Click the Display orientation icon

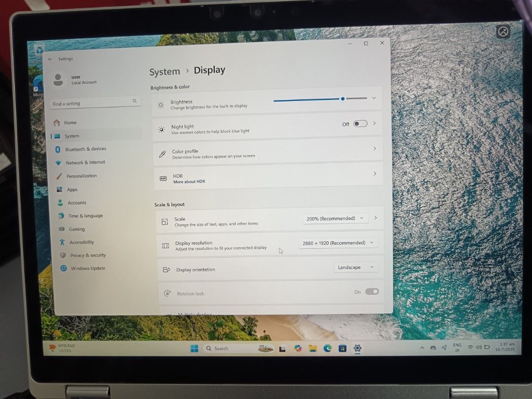point(166,270)
